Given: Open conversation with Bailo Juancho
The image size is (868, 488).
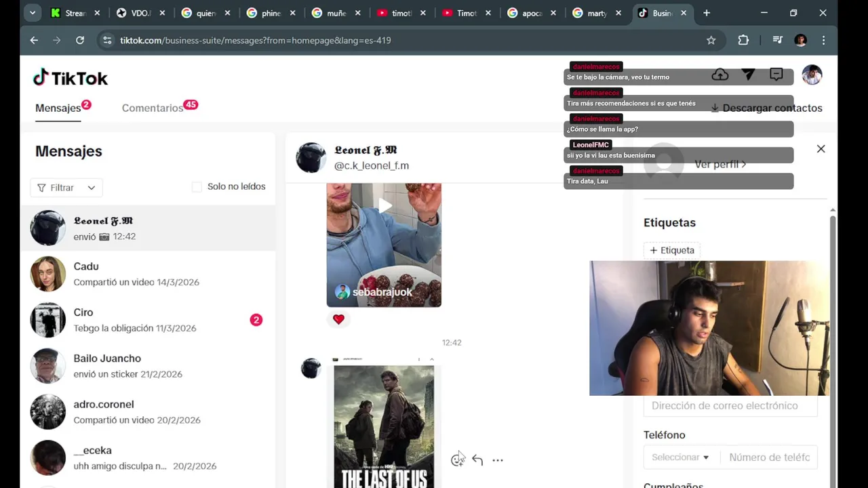Looking at the screenshot, I should 148,366.
